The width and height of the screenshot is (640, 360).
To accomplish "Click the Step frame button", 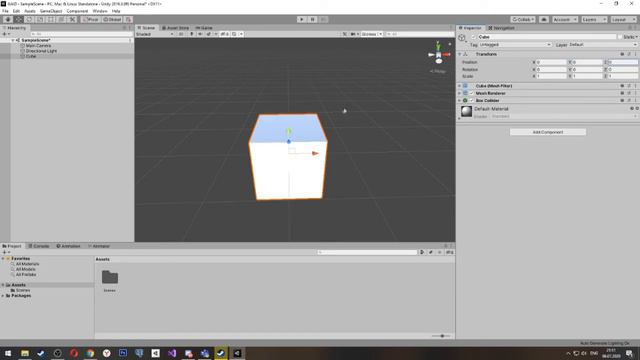I will pos(324,19).
